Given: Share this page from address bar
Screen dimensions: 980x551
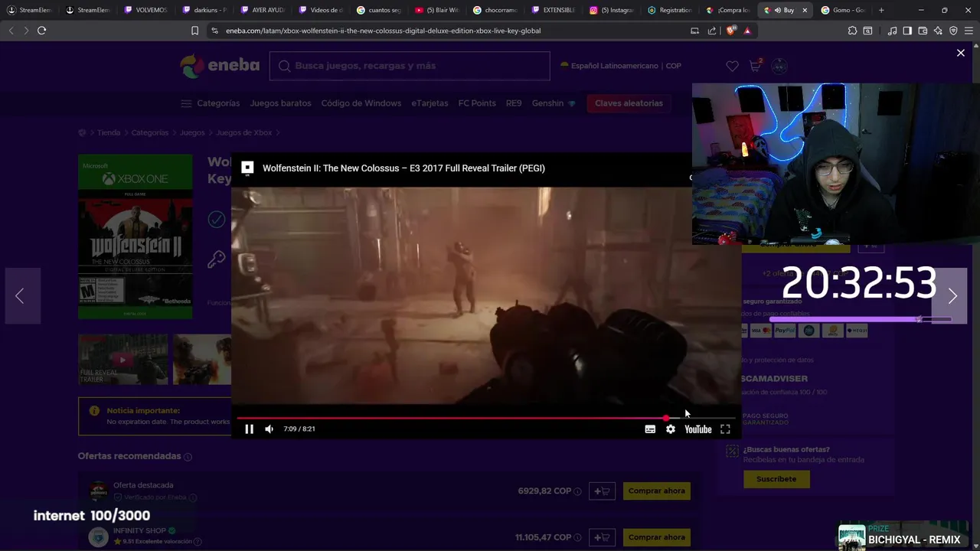Looking at the screenshot, I should (x=712, y=31).
